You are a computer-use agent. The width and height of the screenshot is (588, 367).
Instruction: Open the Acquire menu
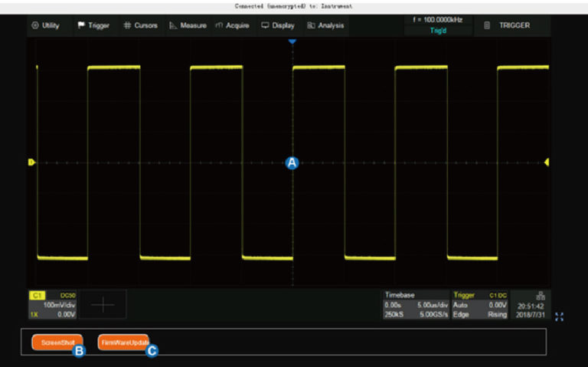point(233,25)
